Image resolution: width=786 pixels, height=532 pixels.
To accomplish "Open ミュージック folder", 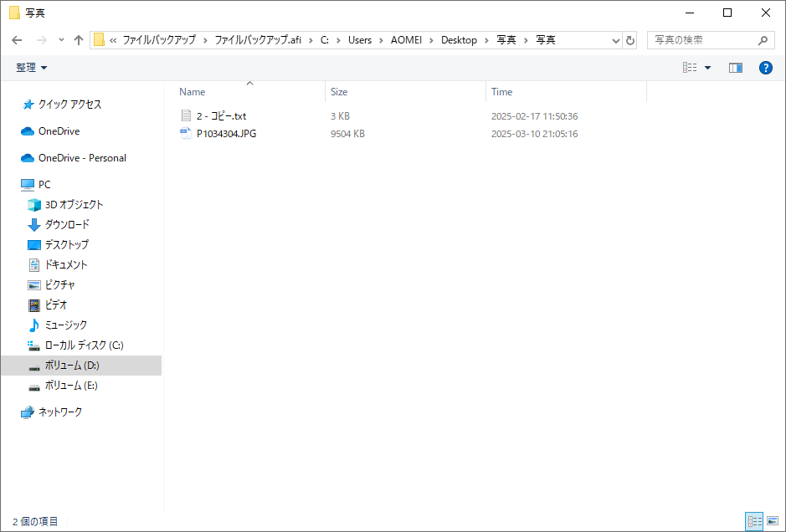I will pyautogui.click(x=65, y=325).
